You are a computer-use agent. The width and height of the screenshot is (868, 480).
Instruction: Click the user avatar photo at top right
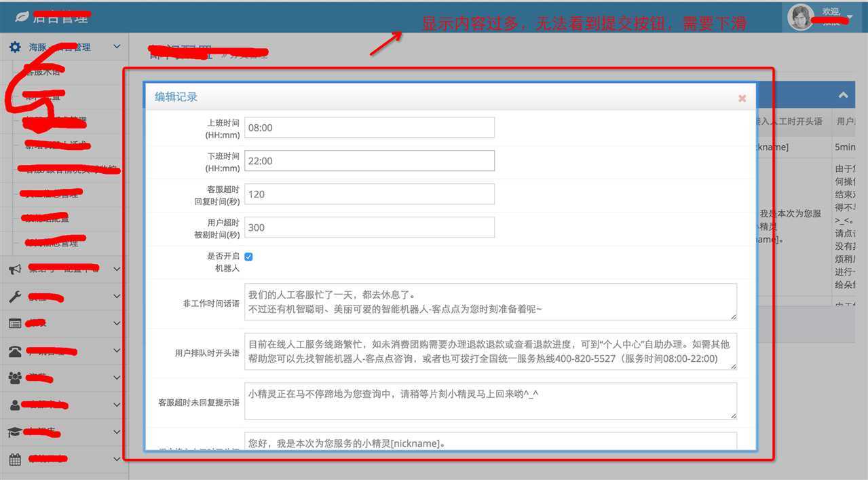click(x=801, y=16)
